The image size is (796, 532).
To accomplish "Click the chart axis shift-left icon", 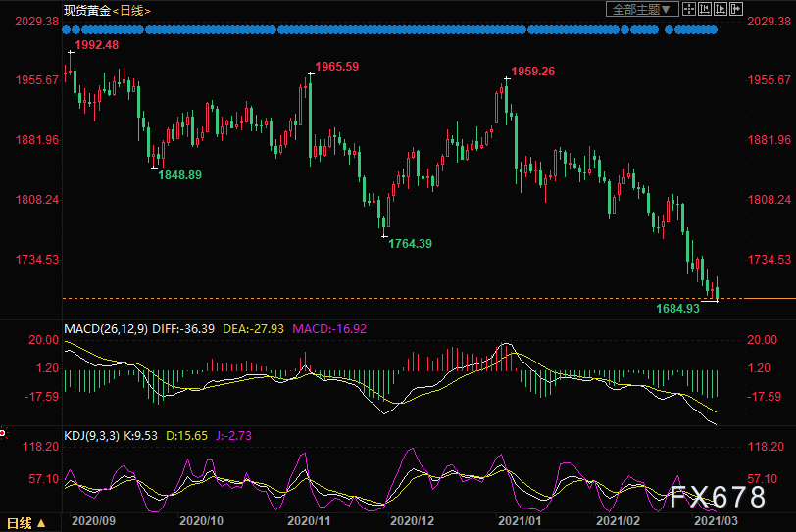I will (705, 9).
